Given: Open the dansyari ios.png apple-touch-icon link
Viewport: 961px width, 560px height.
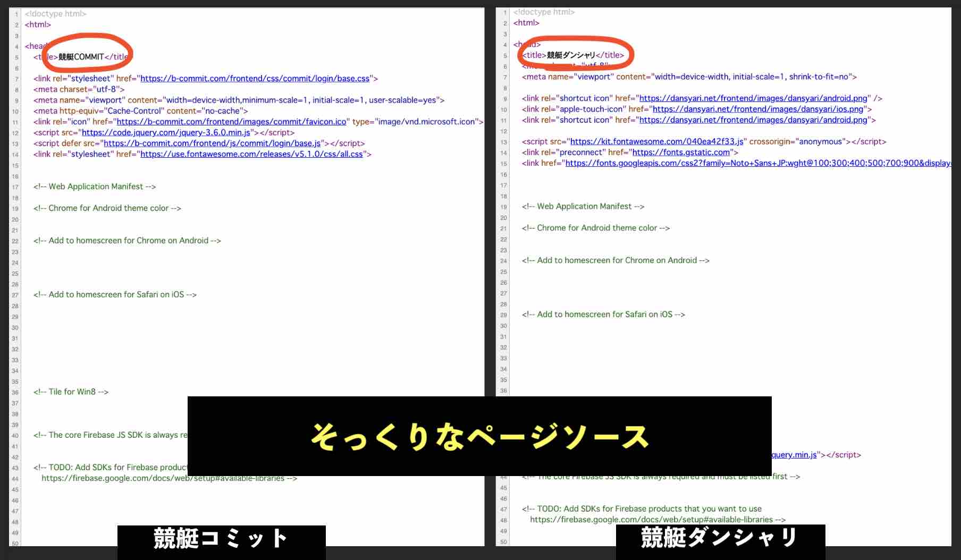Looking at the screenshot, I should 756,109.
